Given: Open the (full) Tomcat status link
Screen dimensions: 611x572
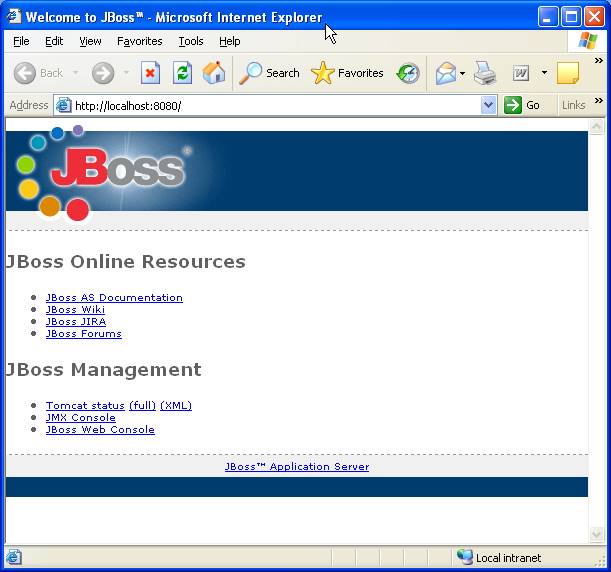Looking at the screenshot, I should 142,406.
